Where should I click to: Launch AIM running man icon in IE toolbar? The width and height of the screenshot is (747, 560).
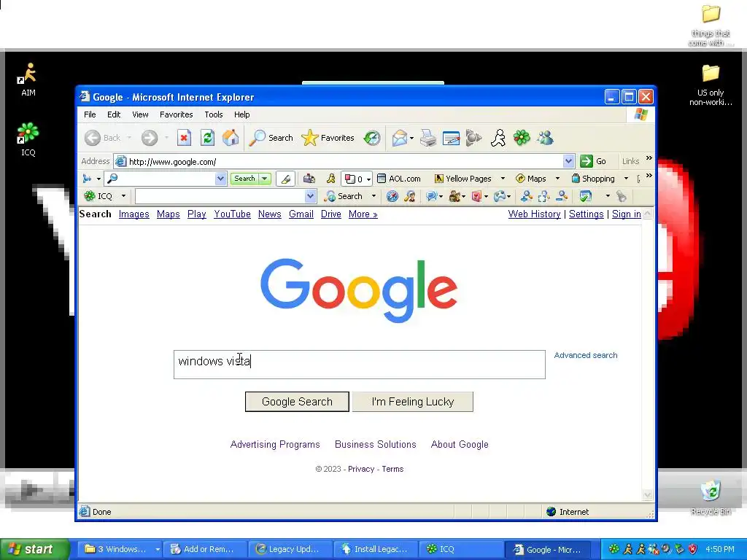point(498,138)
